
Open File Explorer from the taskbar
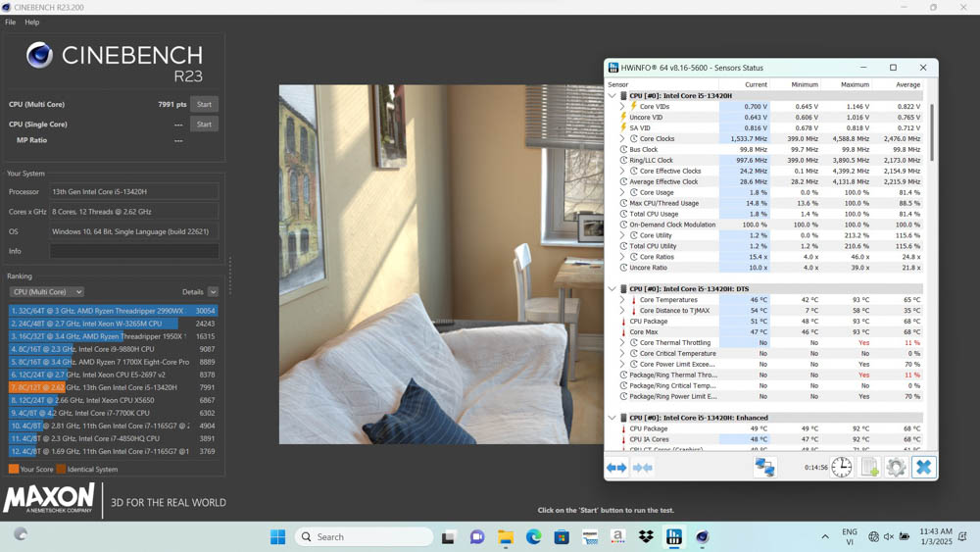pos(505,537)
